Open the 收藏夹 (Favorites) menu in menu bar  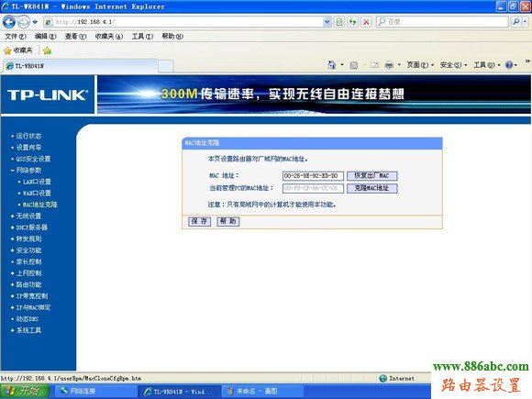click(x=109, y=37)
